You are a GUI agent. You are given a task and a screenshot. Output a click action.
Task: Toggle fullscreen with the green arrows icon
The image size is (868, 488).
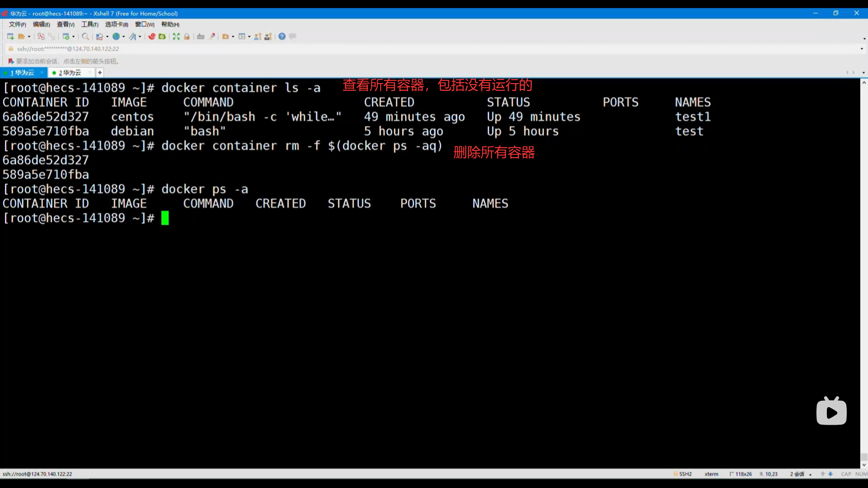(x=176, y=37)
